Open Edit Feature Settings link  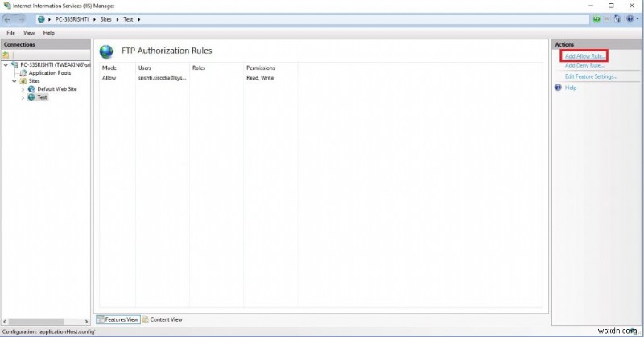click(x=591, y=76)
